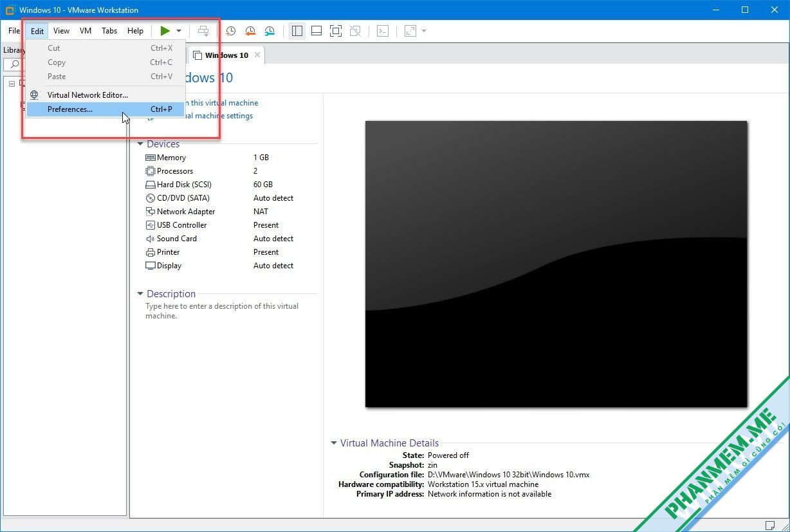This screenshot has height=532, width=790.
Task: Click the Processors device row
Action: (x=232, y=171)
